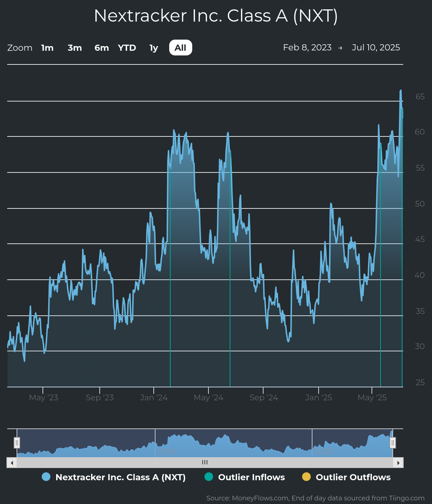Select the 3m zoom range
The height and width of the screenshot is (504, 432).
[x=75, y=48]
